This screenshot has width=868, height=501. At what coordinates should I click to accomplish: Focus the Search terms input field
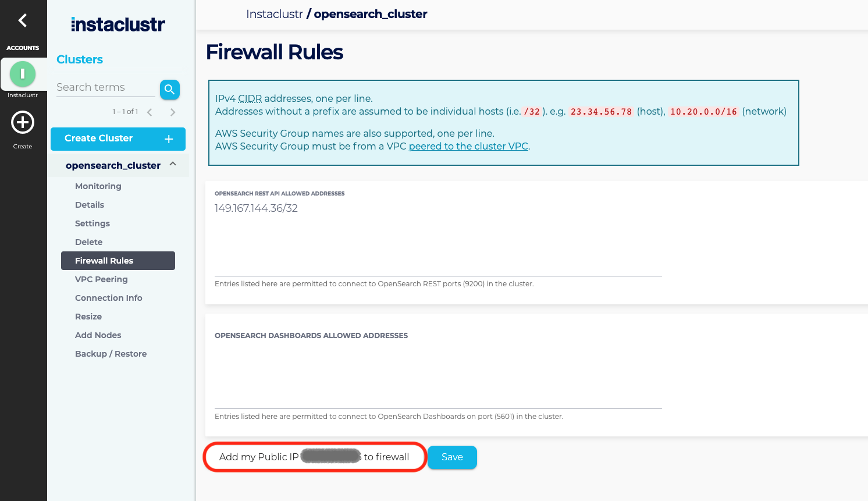point(106,87)
